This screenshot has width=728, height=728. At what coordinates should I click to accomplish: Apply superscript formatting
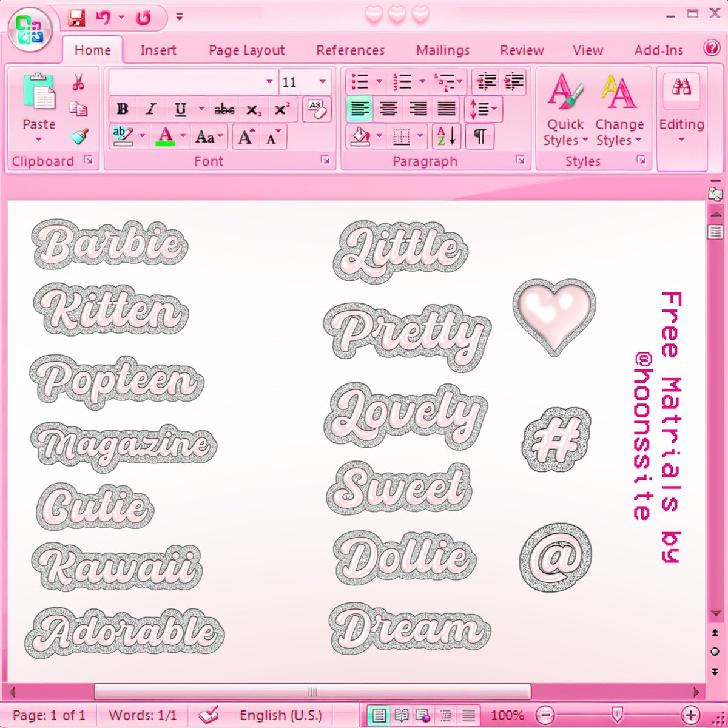click(282, 110)
